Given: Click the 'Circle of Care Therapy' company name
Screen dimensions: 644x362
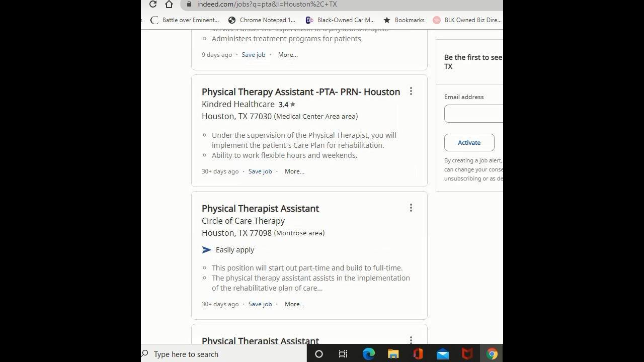Looking at the screenshot, I should click(x=243, y=221).
